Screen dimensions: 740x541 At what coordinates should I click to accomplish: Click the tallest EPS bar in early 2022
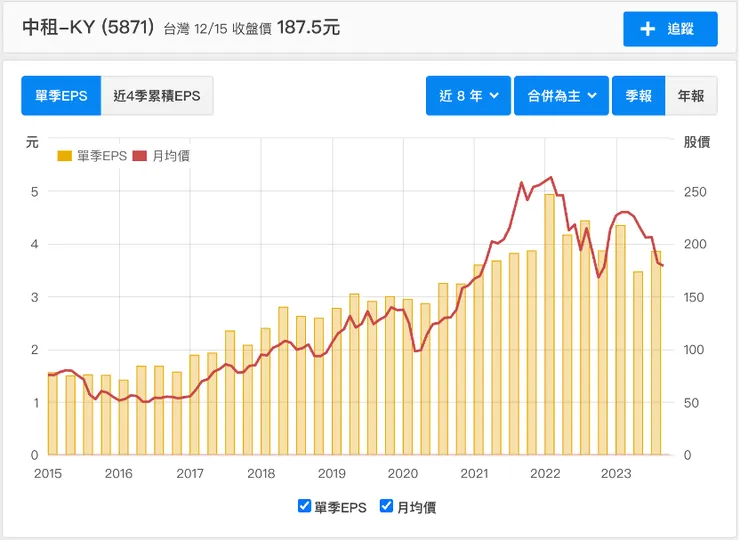(549, 324)
